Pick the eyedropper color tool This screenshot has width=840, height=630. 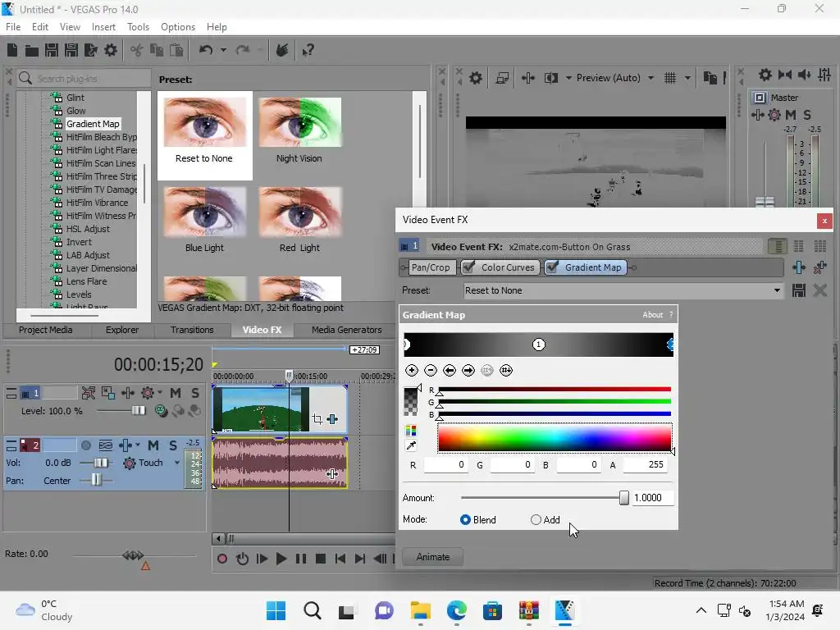click(412, 445)
